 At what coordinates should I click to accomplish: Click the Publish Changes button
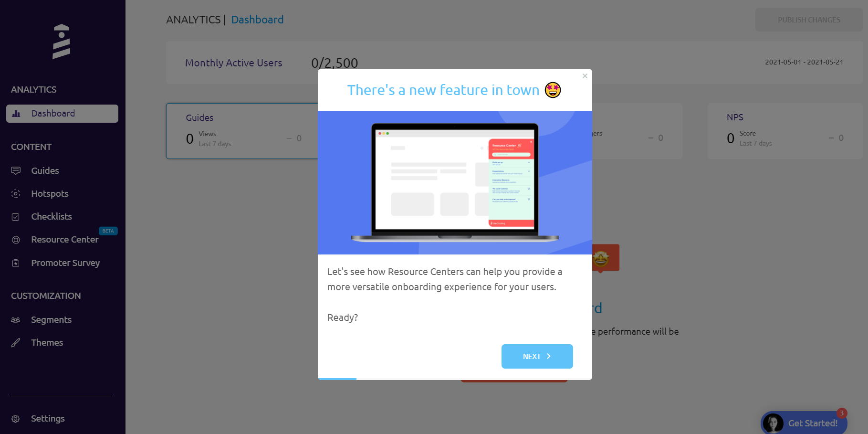point(809,20)
